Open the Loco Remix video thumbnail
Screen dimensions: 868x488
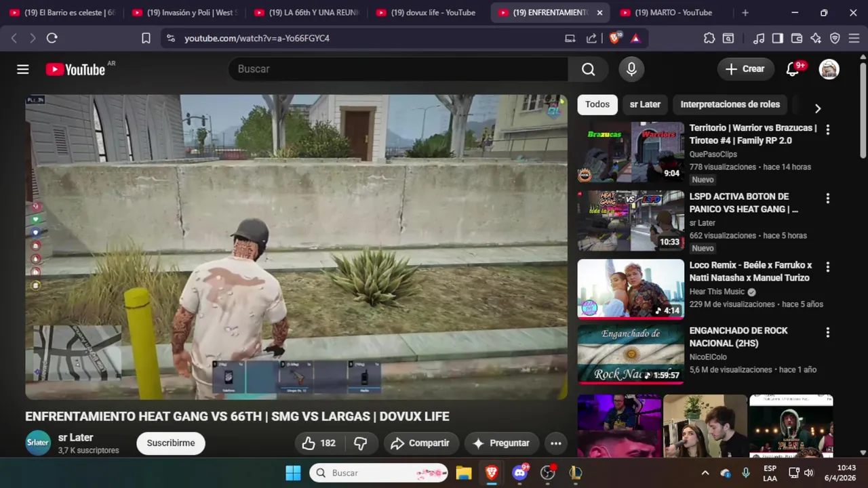click(631, 289)
